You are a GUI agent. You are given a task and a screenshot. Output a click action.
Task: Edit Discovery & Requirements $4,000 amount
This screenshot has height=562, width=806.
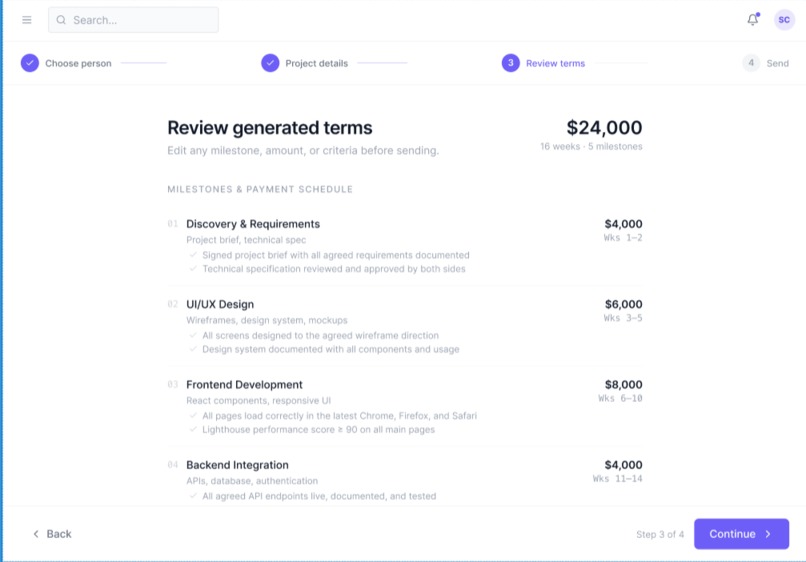point(624,224)
